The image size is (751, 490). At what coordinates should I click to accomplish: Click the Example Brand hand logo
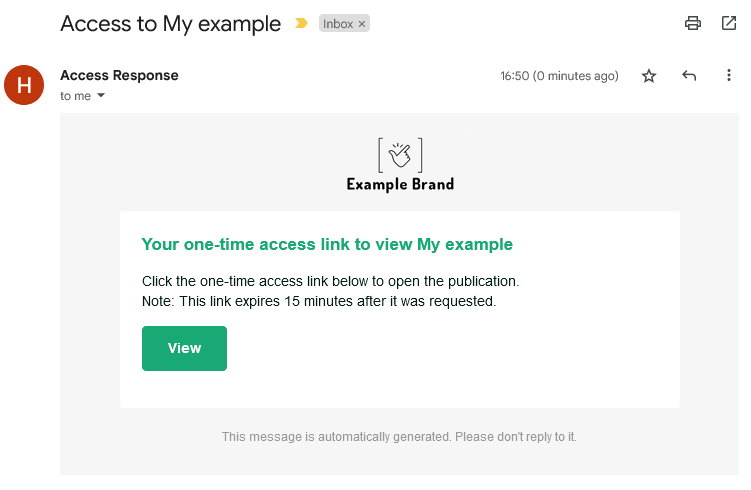pos(400,155)
